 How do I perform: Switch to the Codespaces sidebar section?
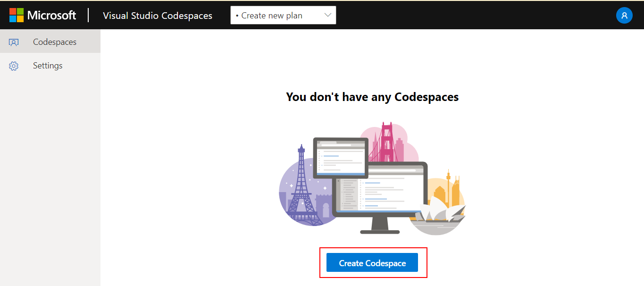pos(54,42)
